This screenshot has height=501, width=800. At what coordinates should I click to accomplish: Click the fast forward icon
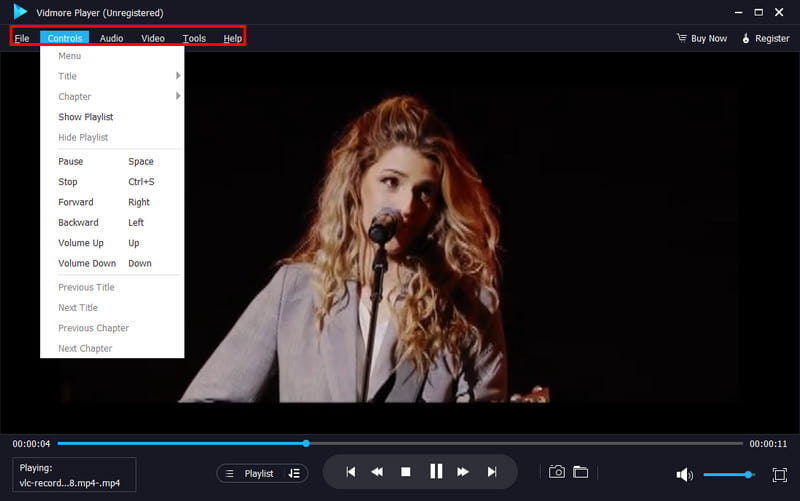pyautogui.click(x=463, y=472)
